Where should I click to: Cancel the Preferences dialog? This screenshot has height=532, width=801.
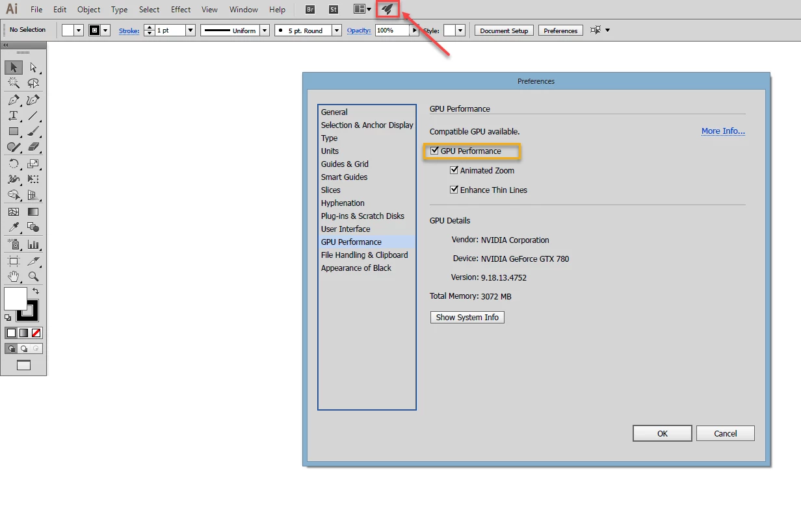pyautogui.click(x=726, y=433)
